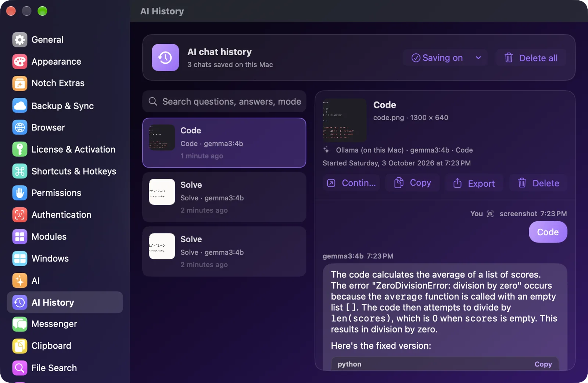Open the Windows layout icon

(19, 258)
